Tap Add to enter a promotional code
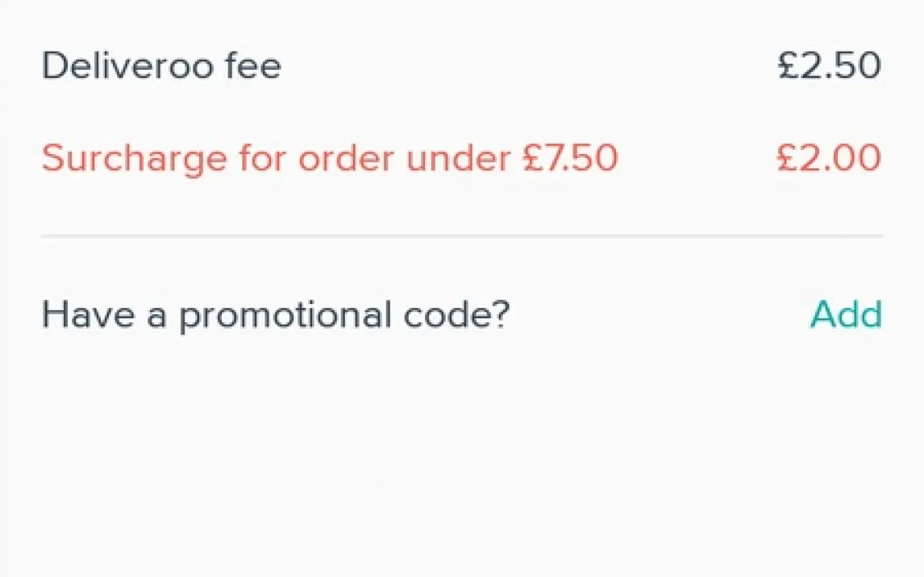 point(846,314)
